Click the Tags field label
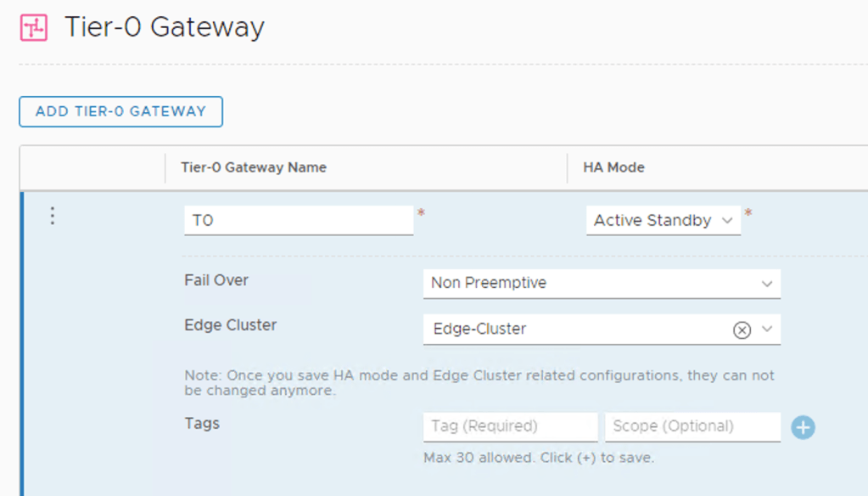 click(202, 423)
